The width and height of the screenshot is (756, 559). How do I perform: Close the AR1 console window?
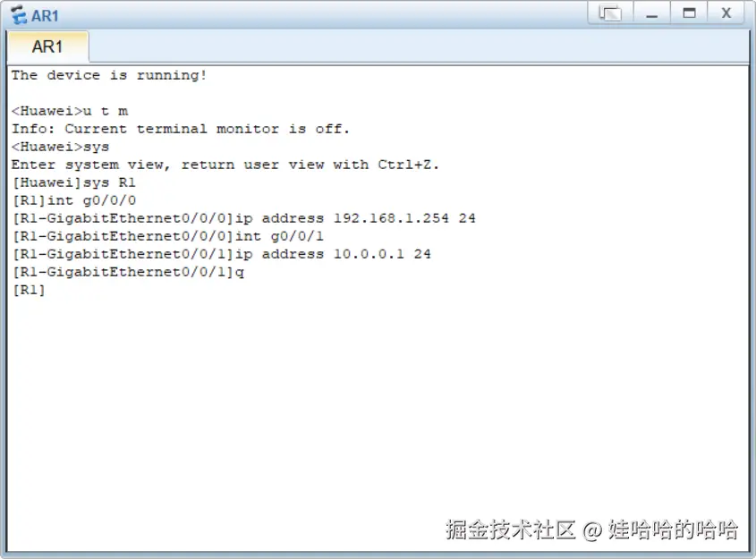coord(726,13)
